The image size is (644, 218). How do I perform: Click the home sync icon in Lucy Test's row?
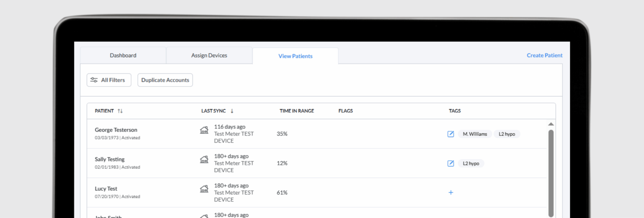tap(204, 189)
